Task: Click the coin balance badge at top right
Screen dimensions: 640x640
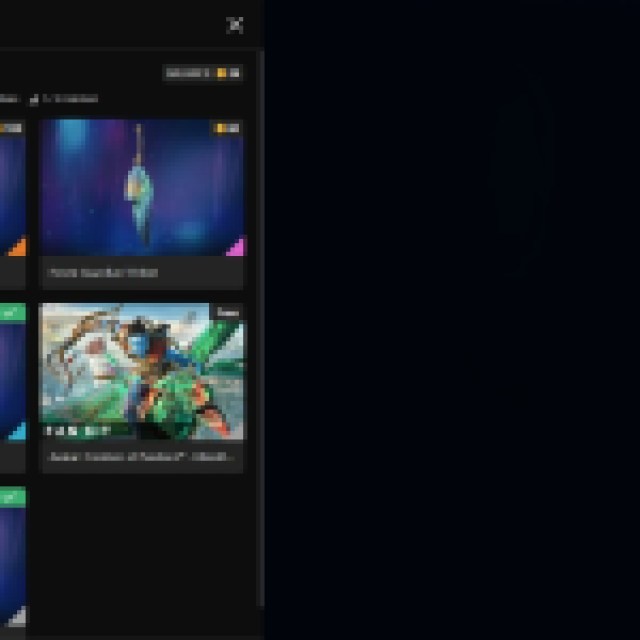Action: coord(203,73)
